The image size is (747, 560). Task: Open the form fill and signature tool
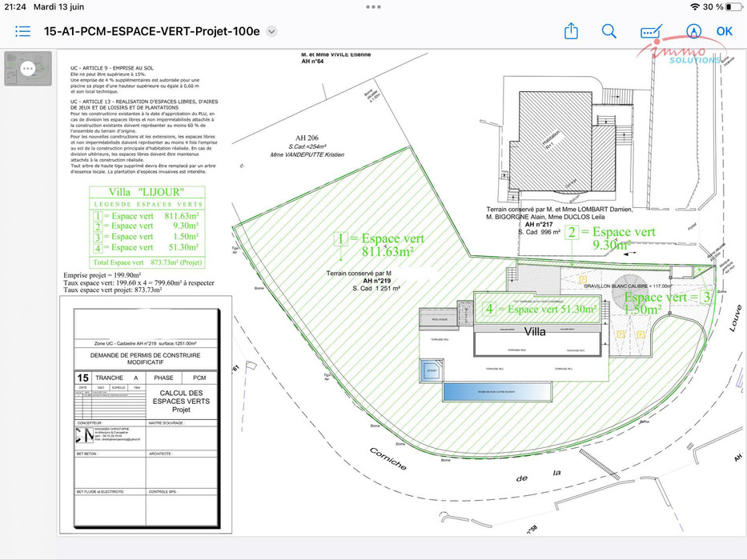point(651,31)
